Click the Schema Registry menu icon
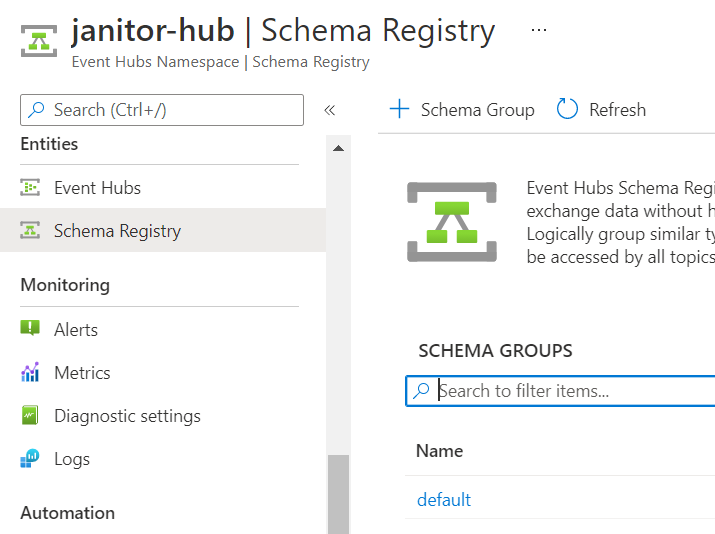Viewport: 715px width, 534px height. point(30,230)
